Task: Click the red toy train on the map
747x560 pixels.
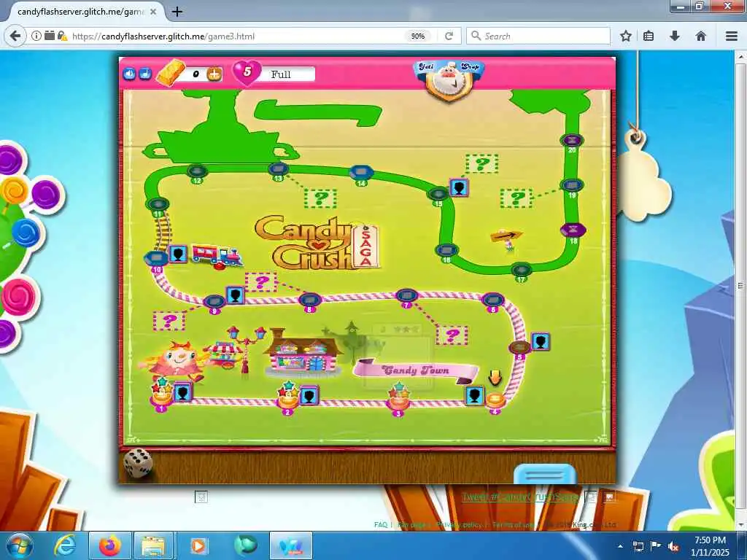Action: click(x=217, y=255)
